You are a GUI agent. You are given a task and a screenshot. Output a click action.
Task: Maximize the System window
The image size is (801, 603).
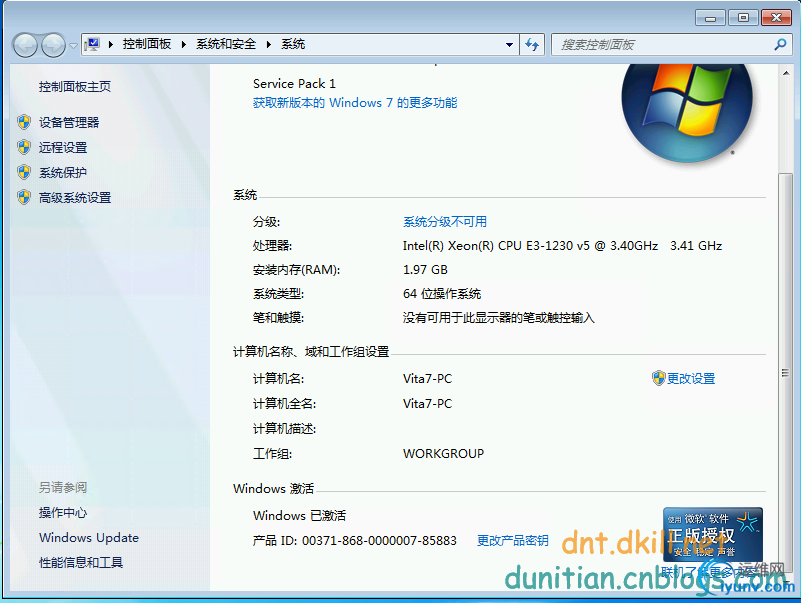743,18
